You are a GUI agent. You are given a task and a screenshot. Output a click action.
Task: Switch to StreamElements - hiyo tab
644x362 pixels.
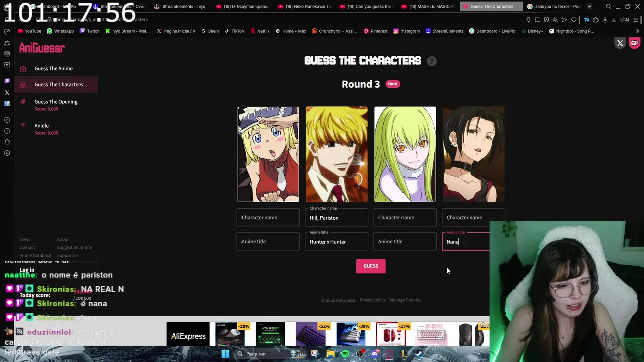pos(181,7)
